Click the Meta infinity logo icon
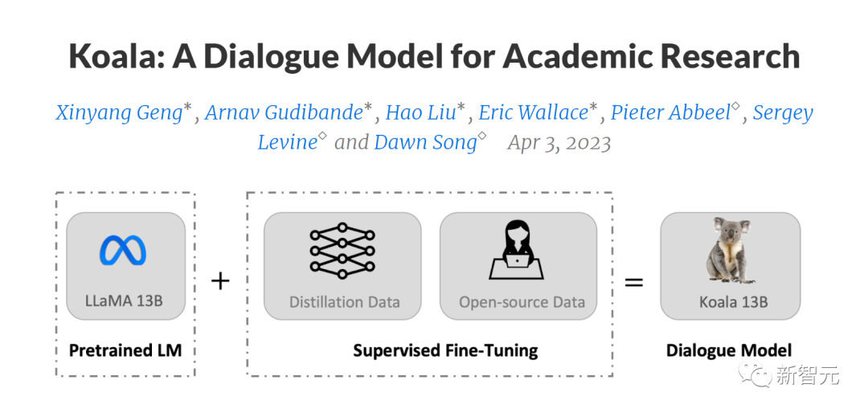 click(x=123, y=250)
